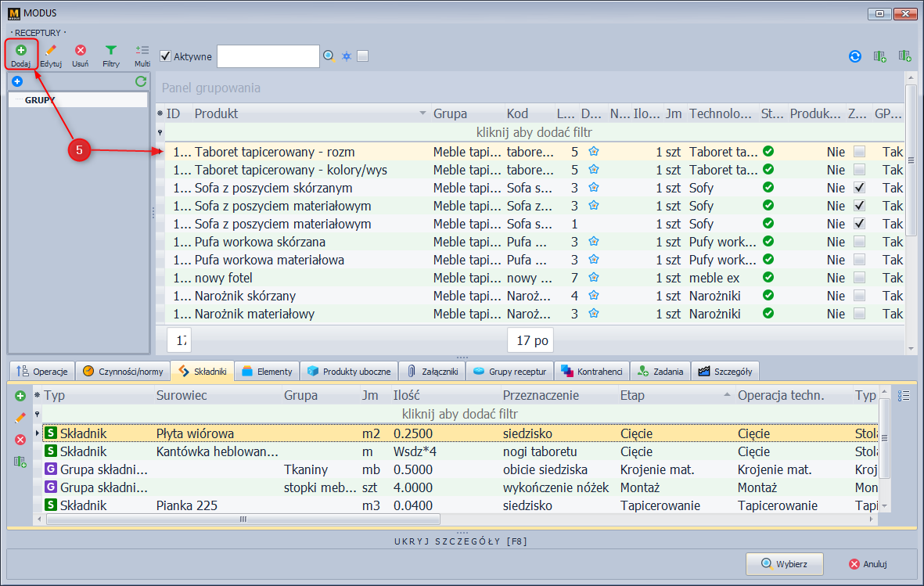Click the blue plus icon above GRUPY
Screen dimensions: 924x586
coord(17,81)
